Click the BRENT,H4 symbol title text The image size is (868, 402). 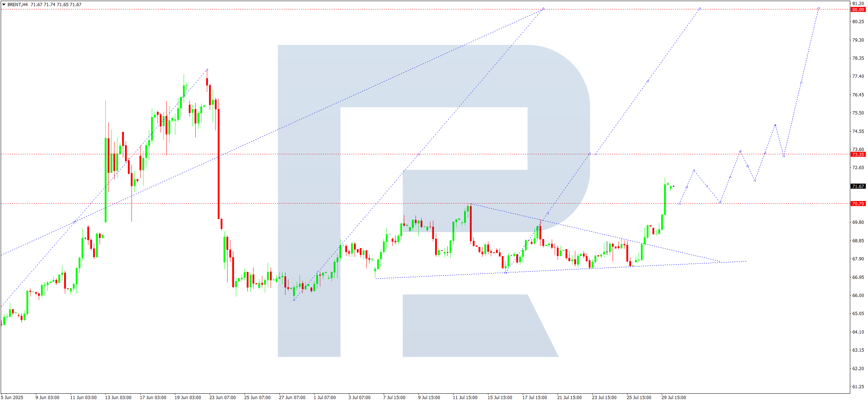point(17,5)
